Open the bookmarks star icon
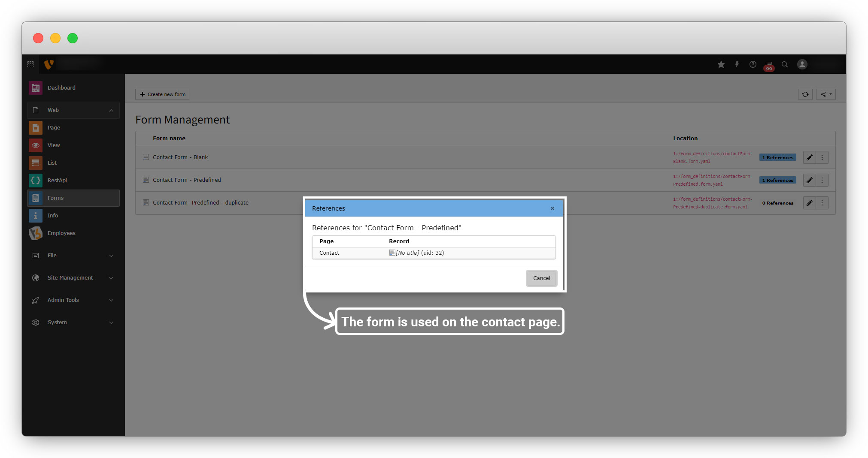Viewport: 868px width, 458px height. coord(721,64)
